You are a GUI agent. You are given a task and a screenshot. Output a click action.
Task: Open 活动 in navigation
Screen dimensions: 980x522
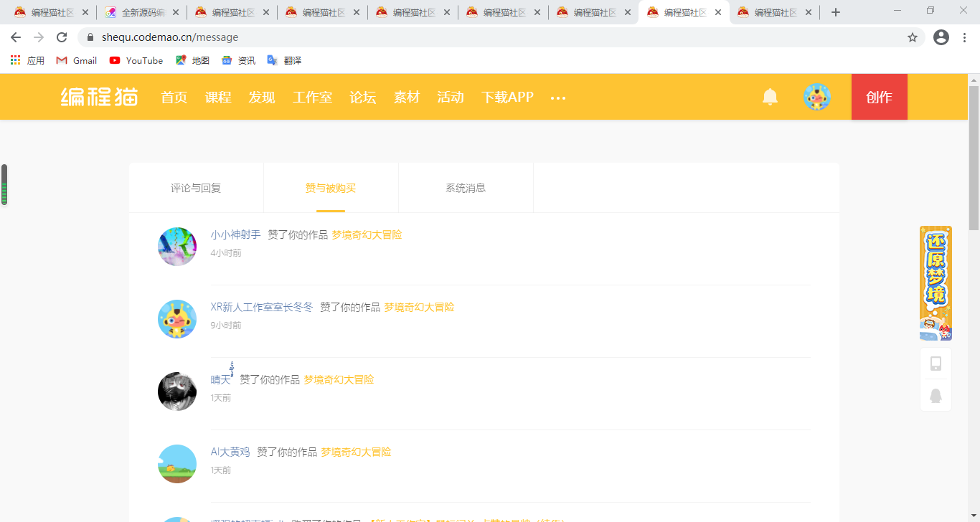pyautogui.click(x=451, y=98)
